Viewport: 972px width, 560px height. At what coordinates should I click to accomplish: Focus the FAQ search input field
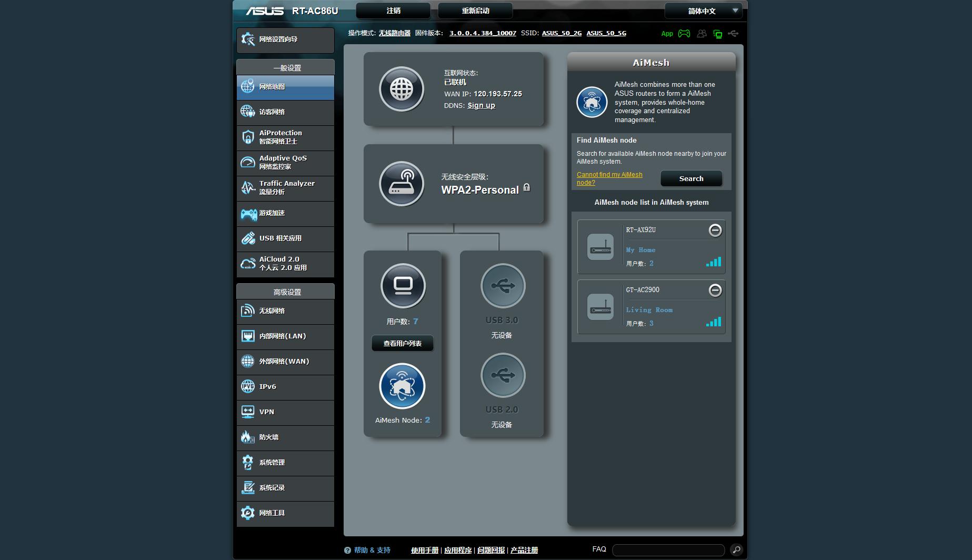click(668, 550)
